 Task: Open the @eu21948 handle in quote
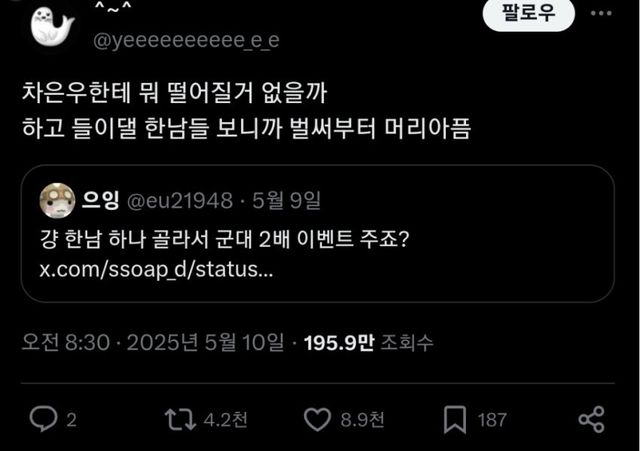[180, 200]
